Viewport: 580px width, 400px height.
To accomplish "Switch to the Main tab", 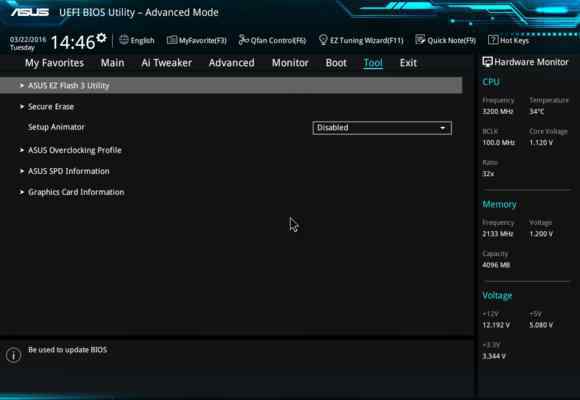I will click(x=112, y=63).
